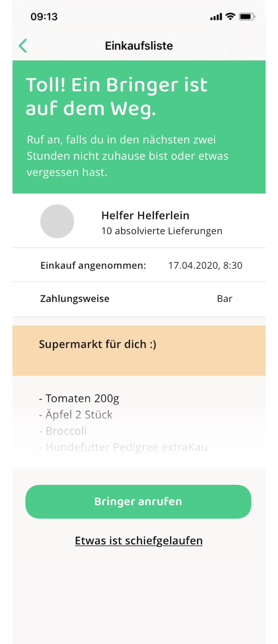278x644 pixels.
Task: Tap the battery icon in status bar
Action: pos(247,17)
